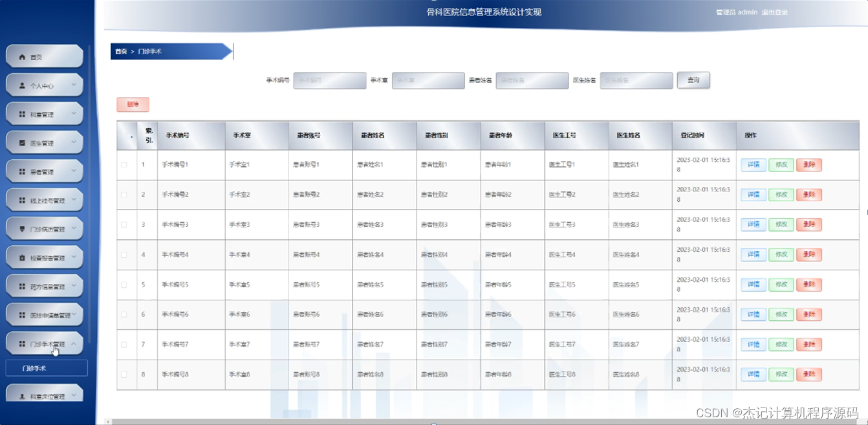This screenshot has width=868, height=425.
Task: Open the 门诊手术 submenu item
Action: 47,369
